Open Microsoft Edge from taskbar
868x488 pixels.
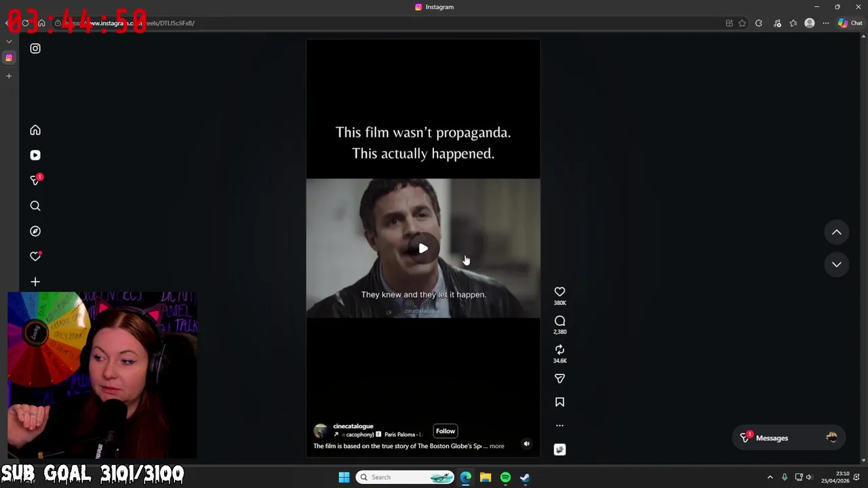coord(466,477)
